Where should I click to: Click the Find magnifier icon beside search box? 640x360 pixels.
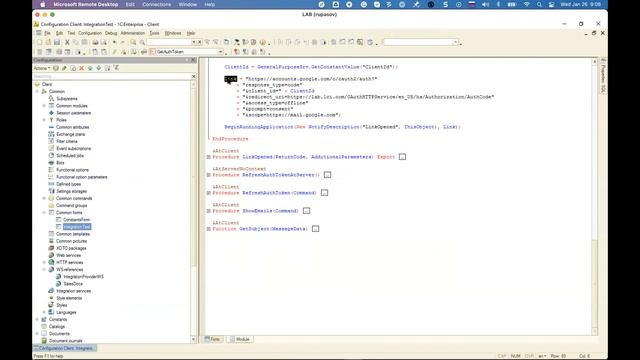pos(133,42)
